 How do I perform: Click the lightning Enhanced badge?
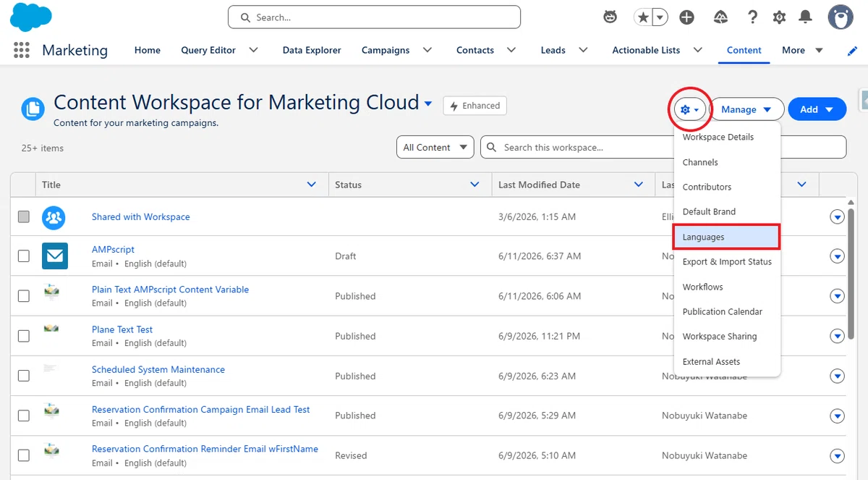click(475, 106)
